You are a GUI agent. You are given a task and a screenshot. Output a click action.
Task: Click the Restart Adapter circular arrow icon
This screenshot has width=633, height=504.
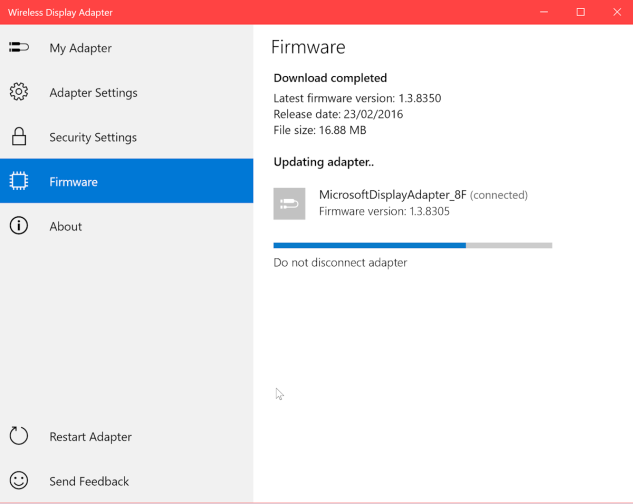19,436
